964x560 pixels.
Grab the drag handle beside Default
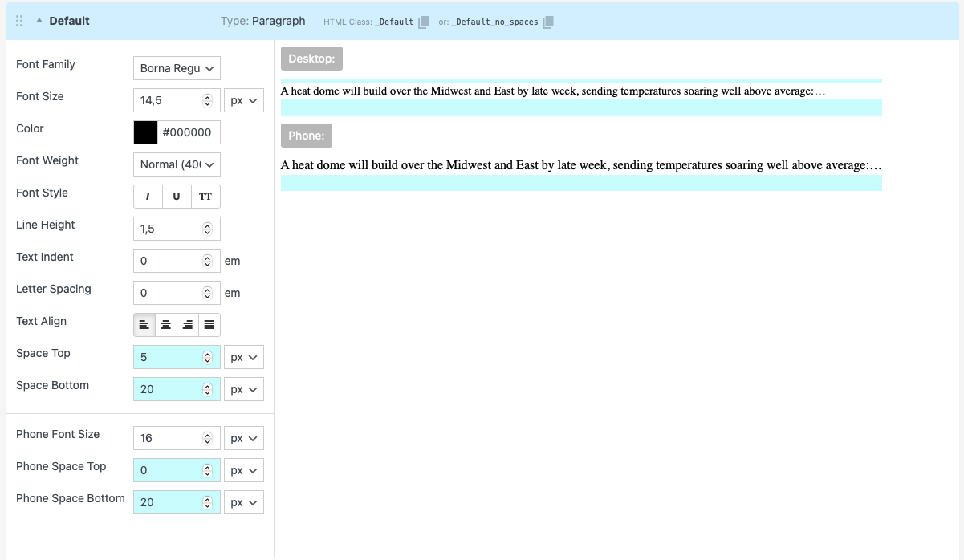[x=19, y=22]
